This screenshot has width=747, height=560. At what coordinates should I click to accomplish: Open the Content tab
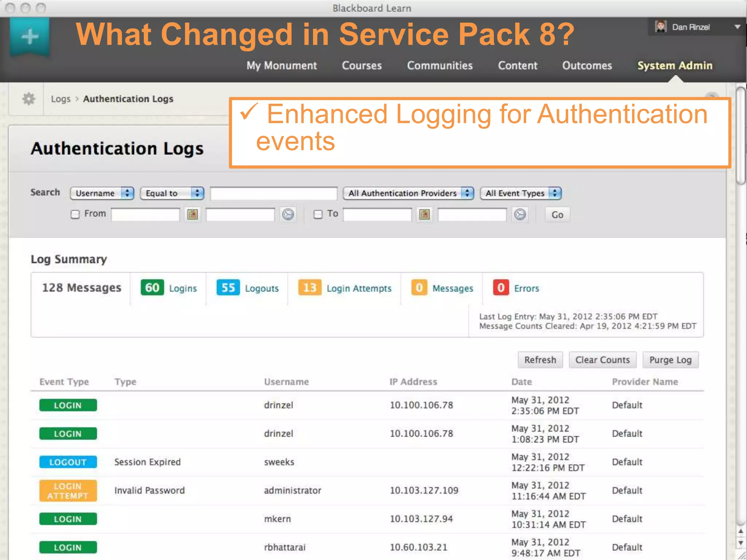click(518, 66)
